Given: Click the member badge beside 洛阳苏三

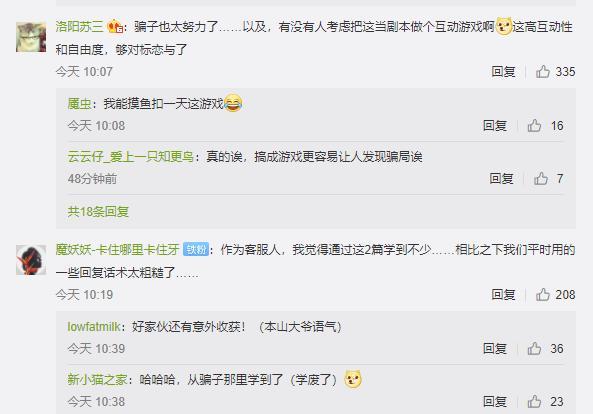Looking at the screenshot, I should (115, 26).
